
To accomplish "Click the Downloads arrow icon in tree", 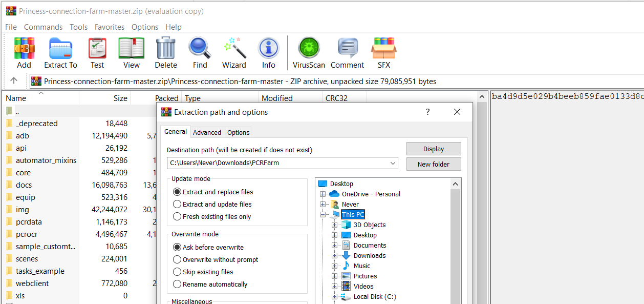I will 346,255.
